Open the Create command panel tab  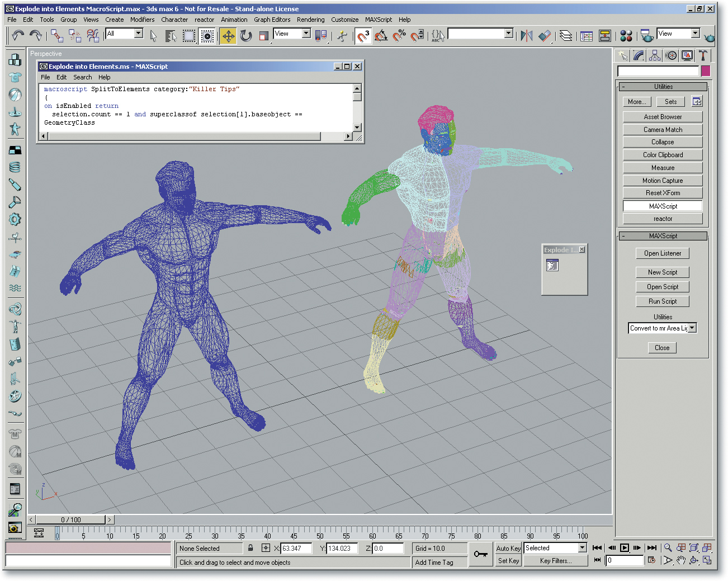pyautogui.click(x=622, y=55)
